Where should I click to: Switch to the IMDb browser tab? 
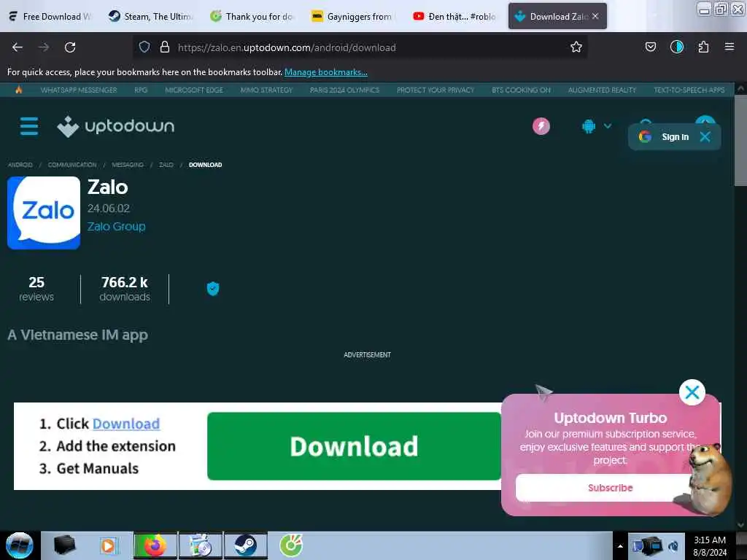click(x=354, y=16)
